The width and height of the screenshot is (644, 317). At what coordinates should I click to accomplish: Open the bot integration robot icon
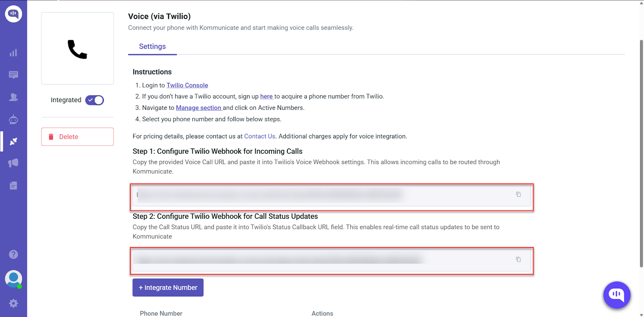click(x=13, y=119)
